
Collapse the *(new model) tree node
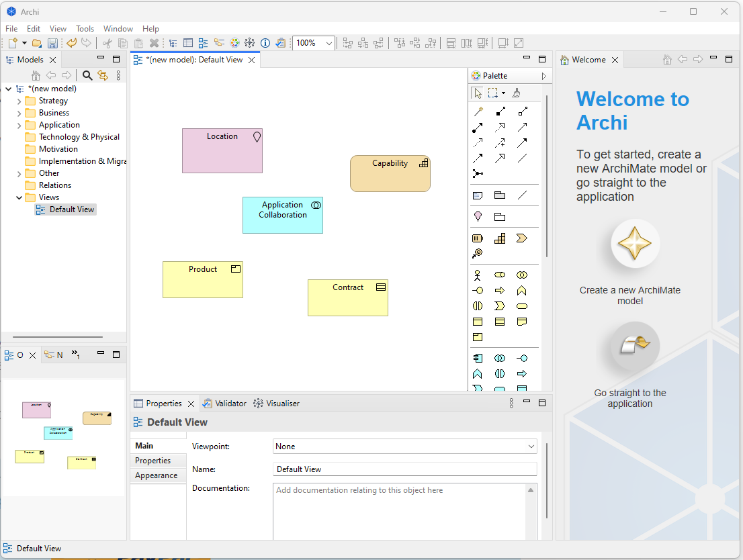[9, 89]
